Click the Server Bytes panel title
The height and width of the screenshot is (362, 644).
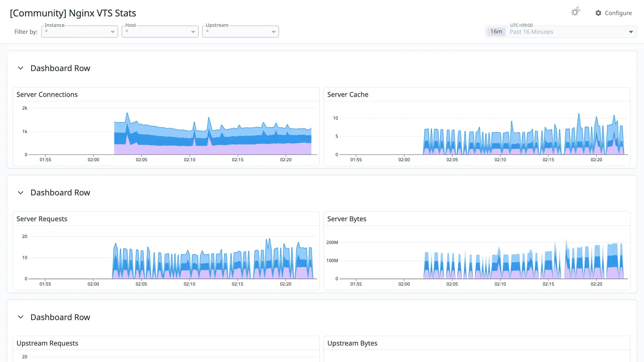(x=347, y=219)
